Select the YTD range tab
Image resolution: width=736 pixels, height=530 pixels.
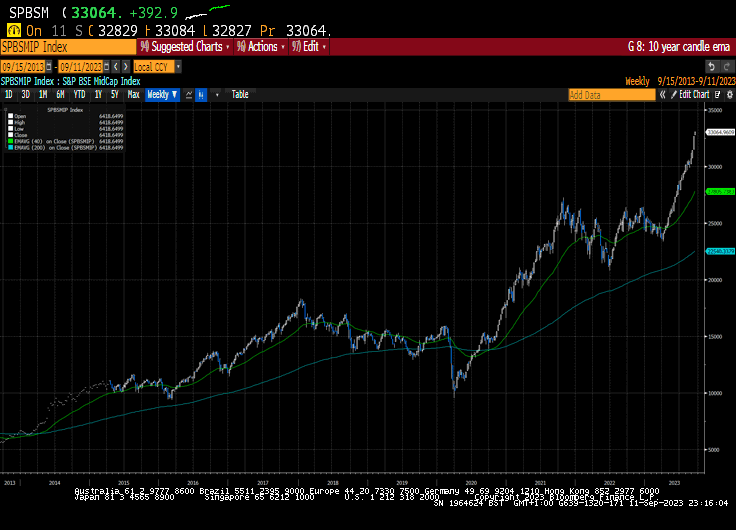point(79,95)
